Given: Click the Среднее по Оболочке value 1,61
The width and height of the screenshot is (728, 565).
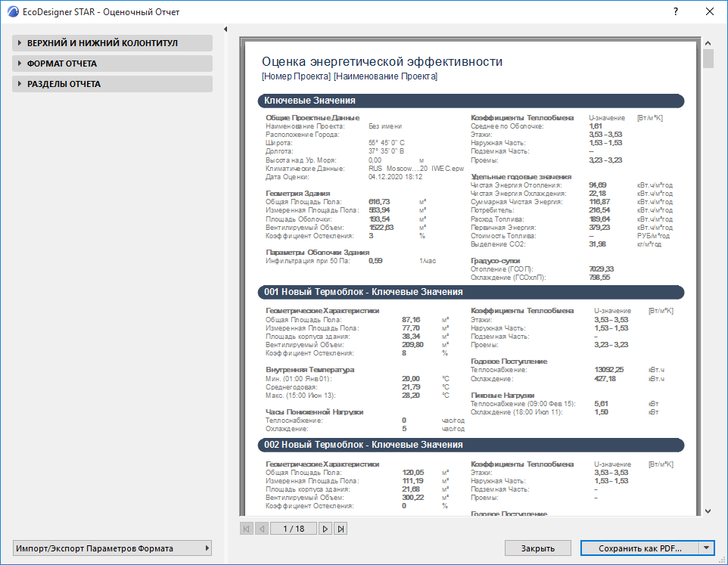Looking at the screenshot, I should pos(596,126).
